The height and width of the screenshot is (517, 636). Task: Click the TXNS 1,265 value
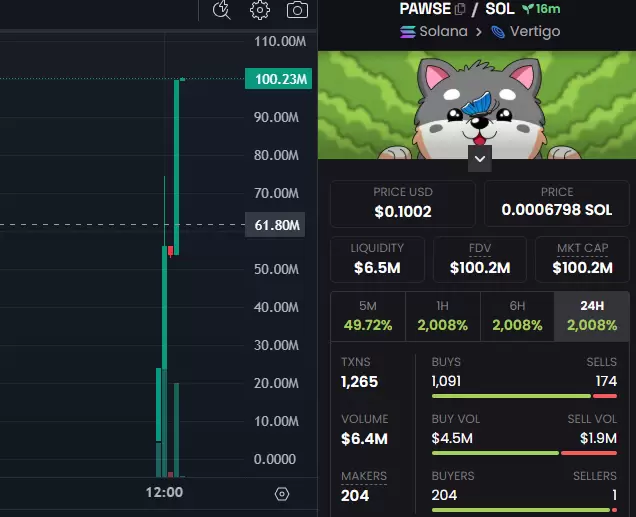pyautogui.click(x=359, y=382)
